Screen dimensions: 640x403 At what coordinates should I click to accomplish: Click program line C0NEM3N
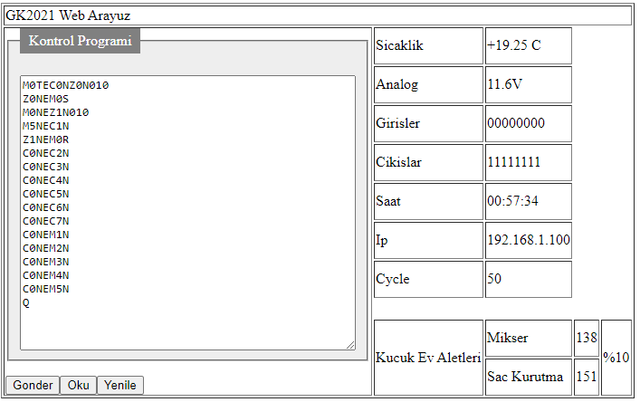[46, 261]
